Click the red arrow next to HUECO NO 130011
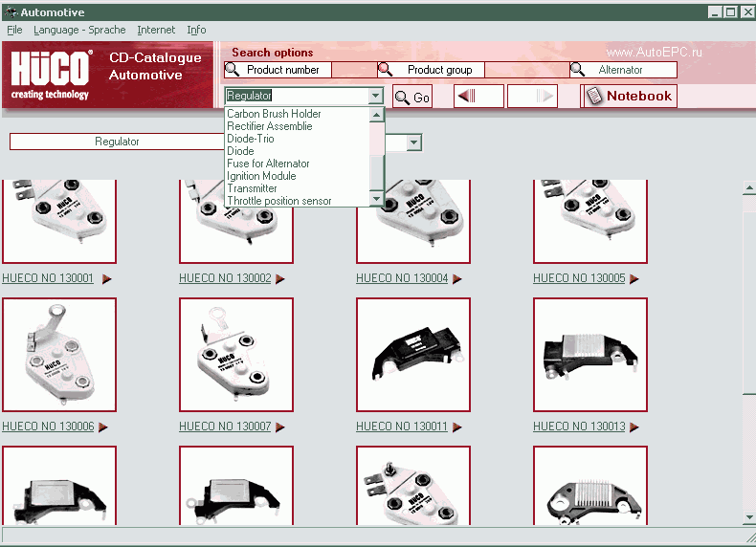Screen dimensions: 756x547 tap(457, 427)
